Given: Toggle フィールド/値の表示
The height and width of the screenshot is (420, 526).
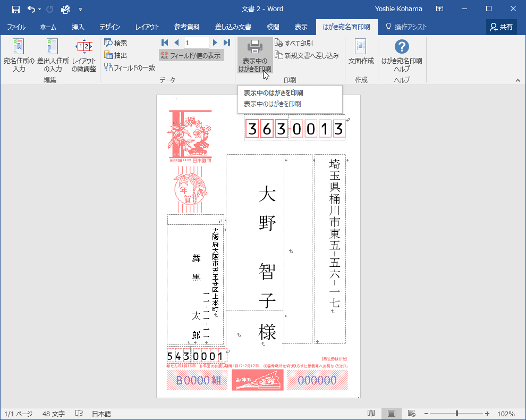Looking at the screenshot, I should [191, 55].
